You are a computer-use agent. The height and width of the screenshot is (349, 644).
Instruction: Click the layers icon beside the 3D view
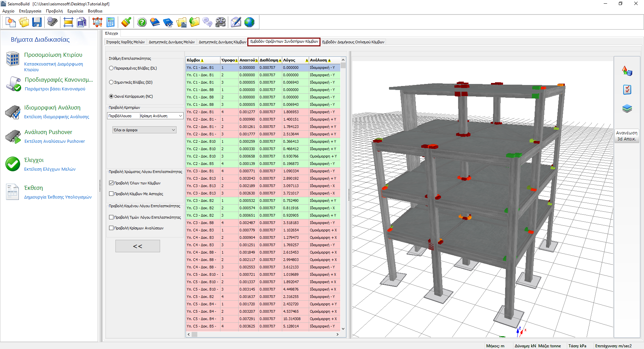coord(627,108)
